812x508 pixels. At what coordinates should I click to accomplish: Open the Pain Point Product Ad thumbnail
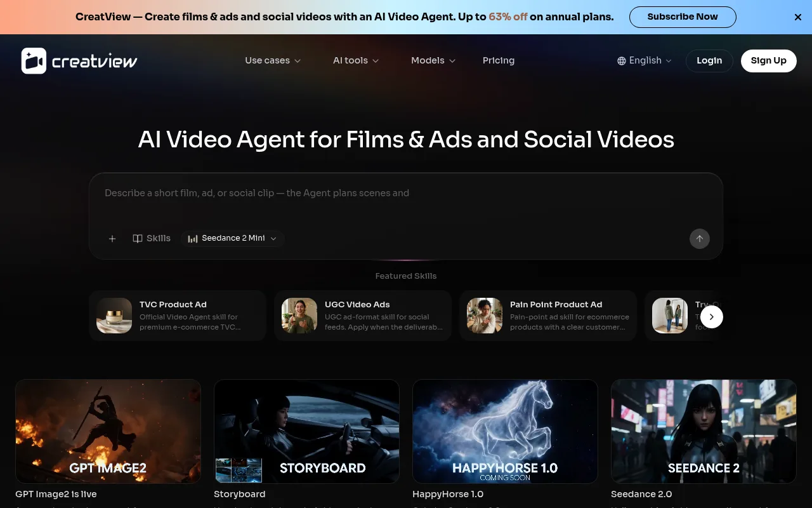click(x=485, y=316)
